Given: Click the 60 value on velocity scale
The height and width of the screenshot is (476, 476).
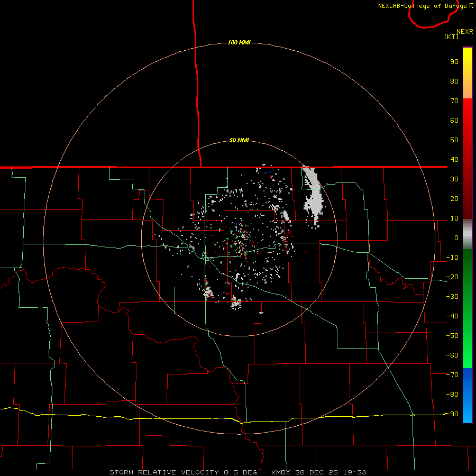Looking at the screenshot, I should (x=454, y=120).
